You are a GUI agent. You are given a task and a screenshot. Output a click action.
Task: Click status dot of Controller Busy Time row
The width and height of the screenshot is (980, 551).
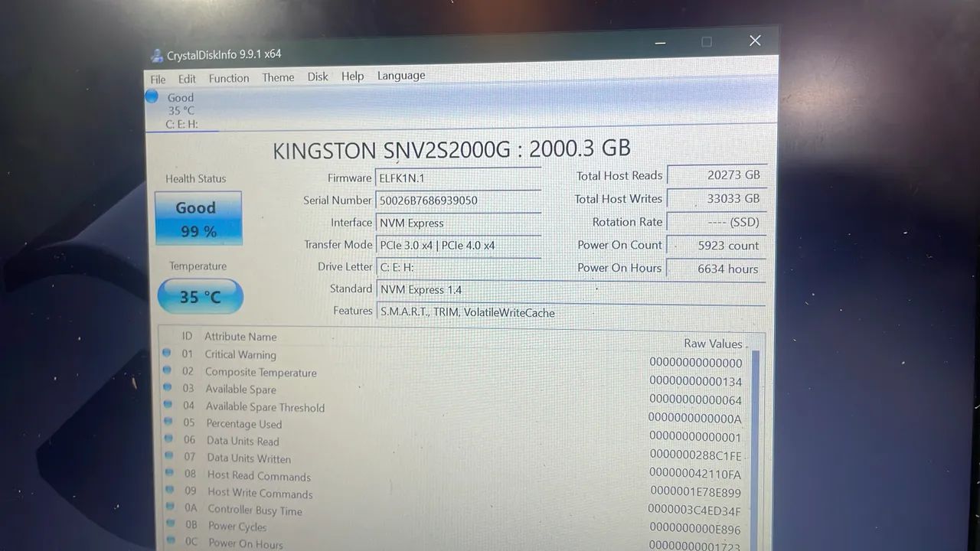tap(169, 508)
